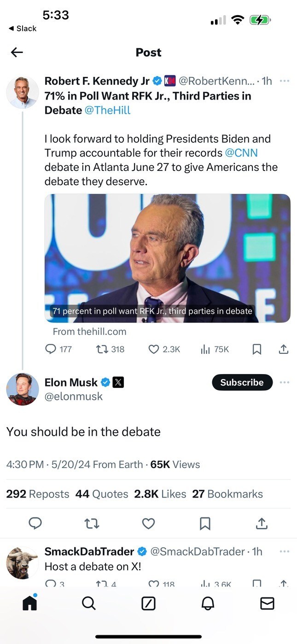The height and width of the screenshot is (644, 297).
Task: Open the Grok tab in bottom bar
Action: point(148,603)
